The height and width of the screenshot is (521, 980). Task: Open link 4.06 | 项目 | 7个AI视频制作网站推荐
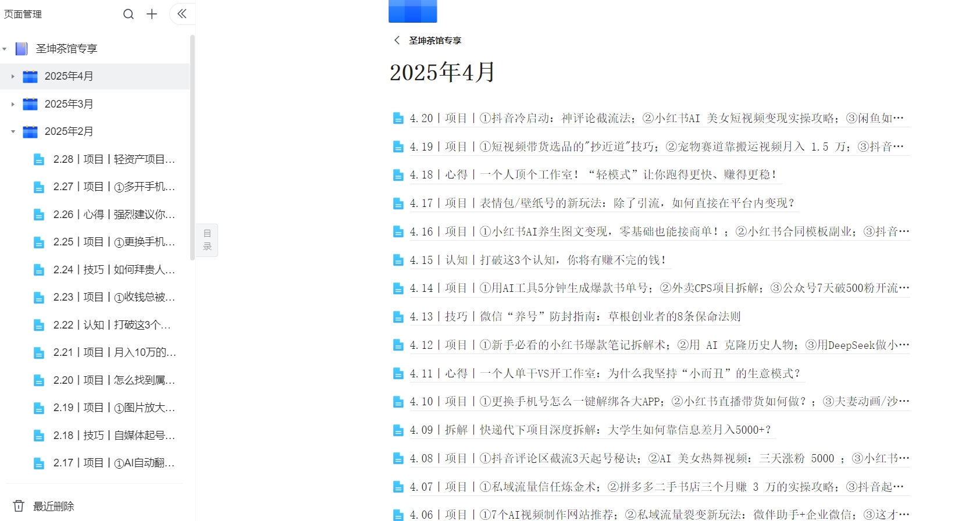[x=660, y=515]
